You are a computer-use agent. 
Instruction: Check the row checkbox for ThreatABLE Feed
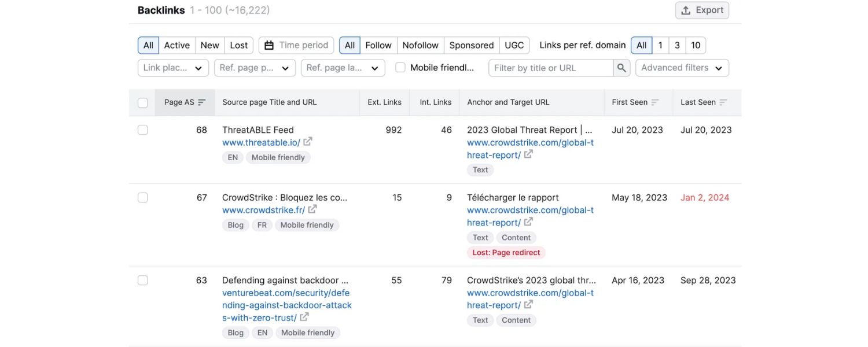(x=142, y=130)
